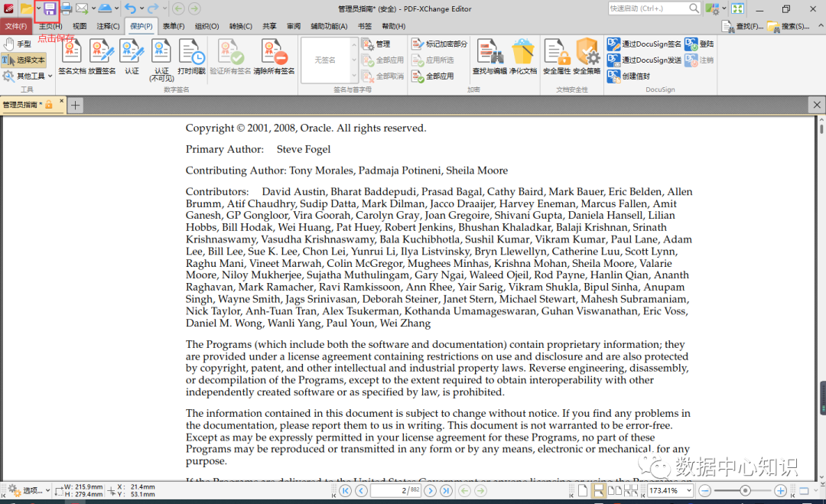Screen dimensions: 826x504
Task: Open Find and Redact (查找与编辑)
Action: click(x=489, y=57)
